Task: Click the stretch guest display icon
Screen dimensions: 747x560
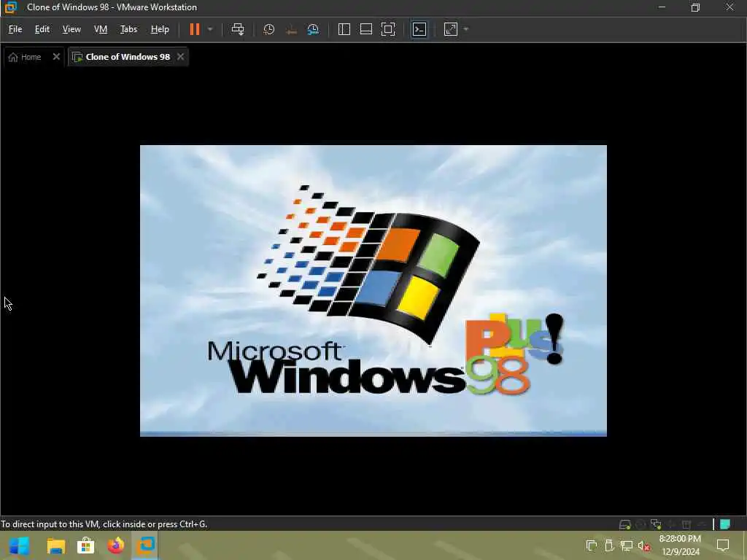Action: tap(451, 29)
